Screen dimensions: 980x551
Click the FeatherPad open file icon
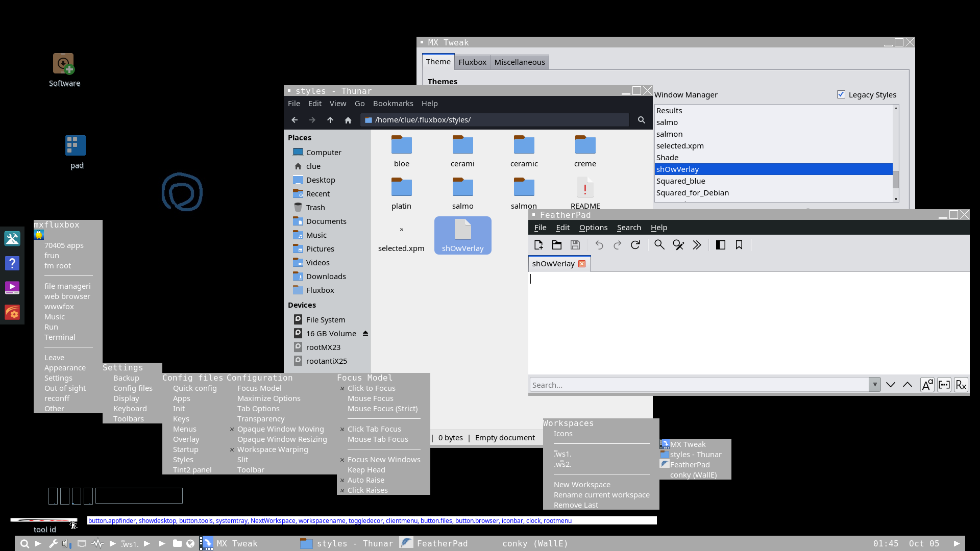557,245
